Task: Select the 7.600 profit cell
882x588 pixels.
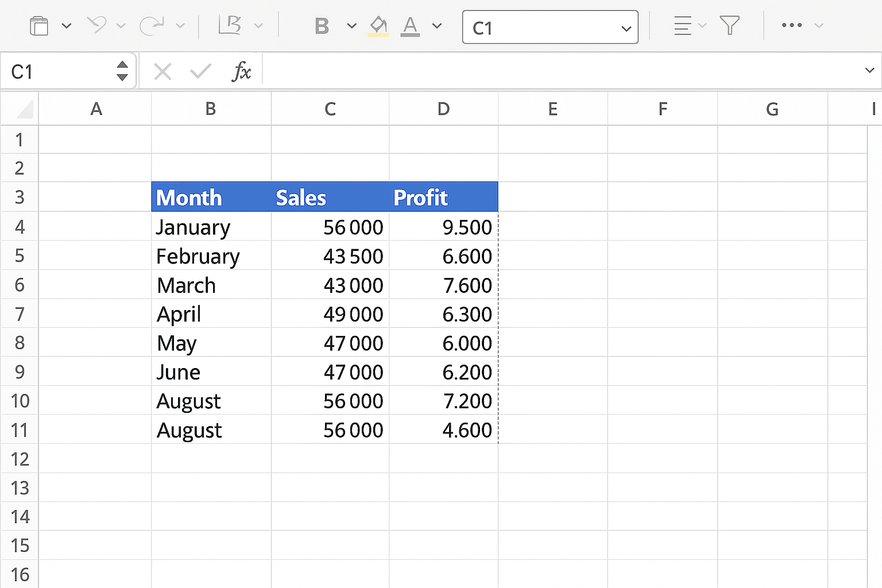Action: tap(443, 285)
